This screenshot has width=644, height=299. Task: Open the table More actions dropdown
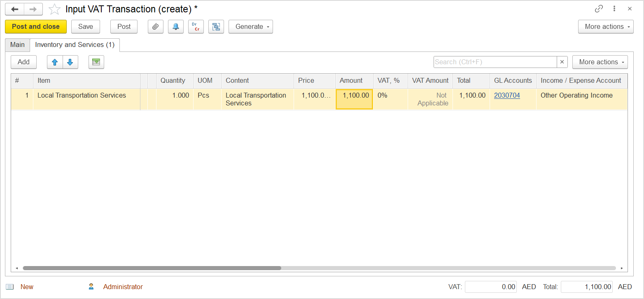(600, 62)
